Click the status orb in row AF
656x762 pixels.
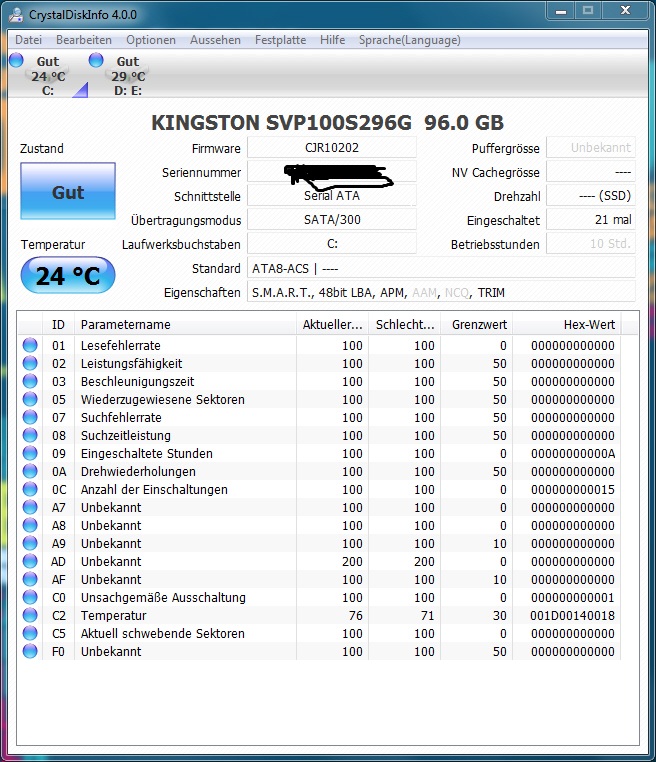(x=30, y=579)
